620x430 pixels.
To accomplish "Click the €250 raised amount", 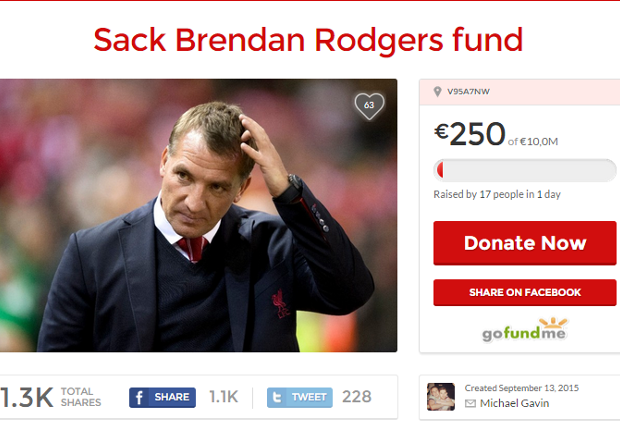I will click(470, 134).
